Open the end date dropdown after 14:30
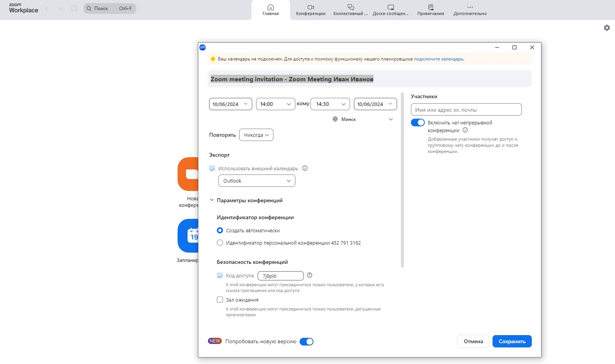Viewport: 615px width, 364px height. pyautogui.click(x=375, y=104)
